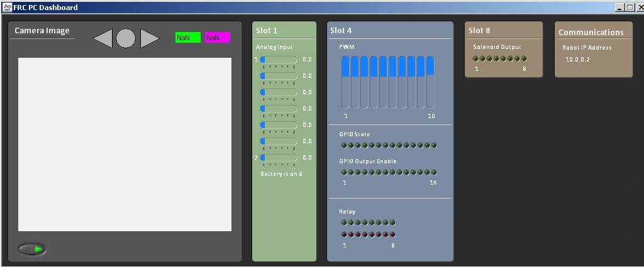Close the FRC PC Dashboard window
644x267 pixels.
pos(640,8)
